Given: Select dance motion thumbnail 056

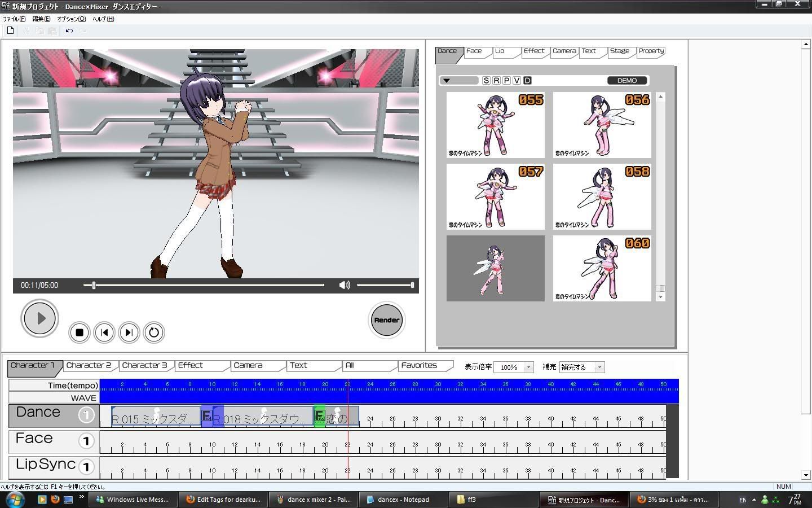Looking at the screenshot, I should (x=602, y=125).
